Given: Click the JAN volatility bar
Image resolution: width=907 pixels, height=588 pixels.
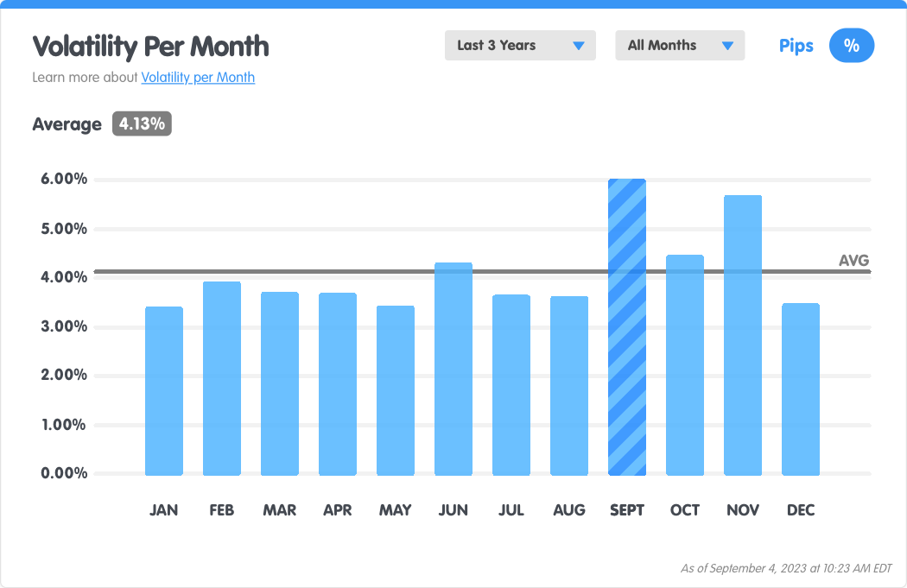Looking at the screenshot, I should (x=164, y=391).
